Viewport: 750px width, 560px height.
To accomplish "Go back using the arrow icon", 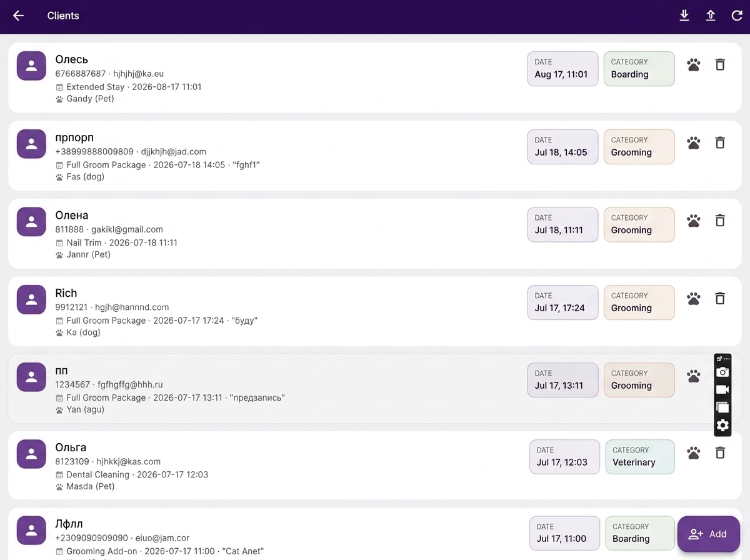I will pyautogui.click(x=19, y=16).
